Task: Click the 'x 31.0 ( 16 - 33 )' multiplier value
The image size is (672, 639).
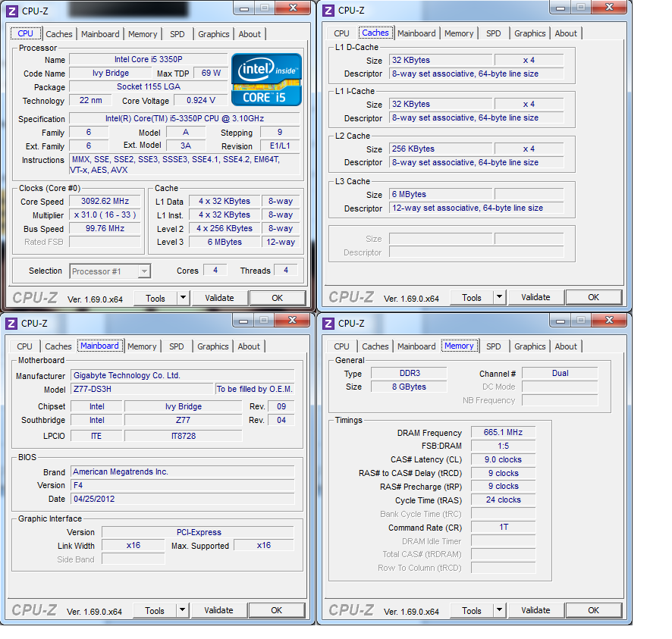Action: [x=105, y=215]
